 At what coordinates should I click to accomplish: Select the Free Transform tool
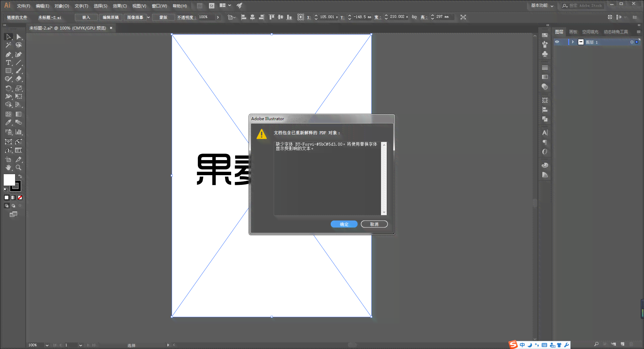pyautogui.click(x=19, y=96)
